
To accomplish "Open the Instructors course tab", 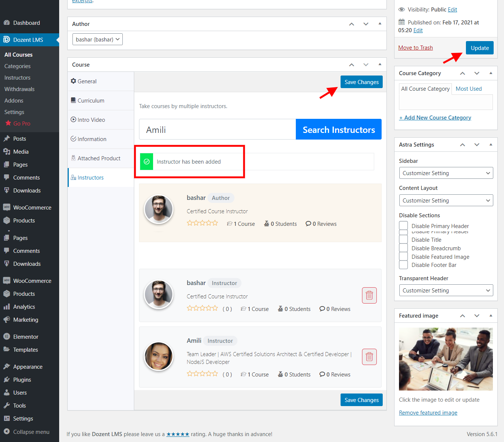I will coord(101,177).
